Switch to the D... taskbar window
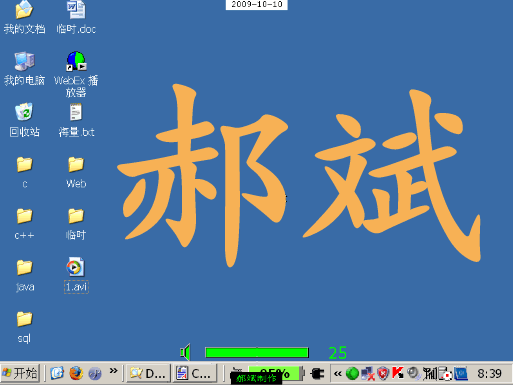513x385 pixels. click(x=148, y=373)
